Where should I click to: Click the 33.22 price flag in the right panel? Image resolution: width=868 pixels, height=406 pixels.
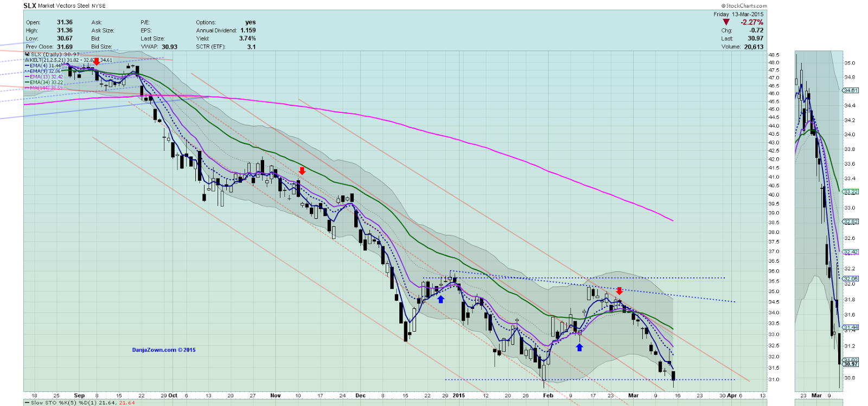pos(851,192)
